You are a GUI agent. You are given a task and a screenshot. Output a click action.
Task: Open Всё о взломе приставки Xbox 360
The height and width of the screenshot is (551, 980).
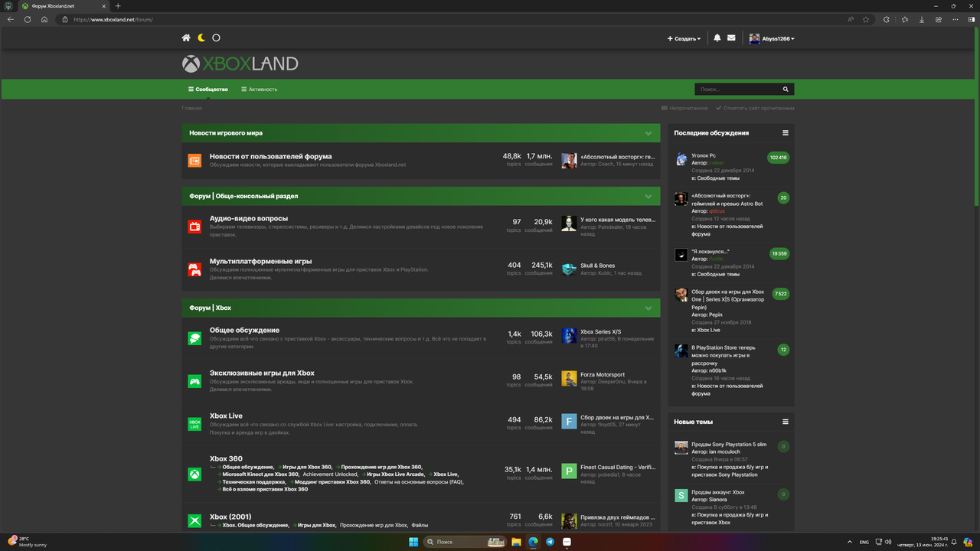point(265,489)
